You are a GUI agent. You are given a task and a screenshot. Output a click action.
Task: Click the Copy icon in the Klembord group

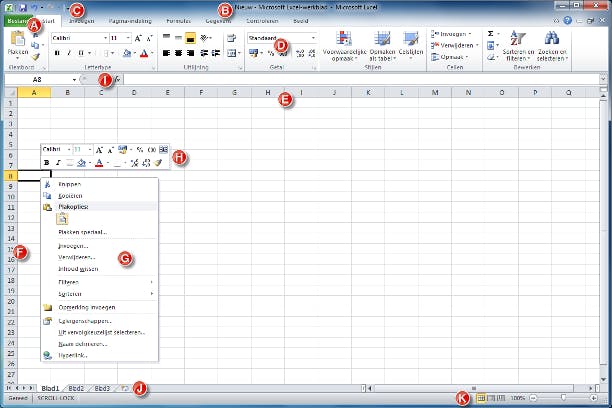(x=35, y=45)
